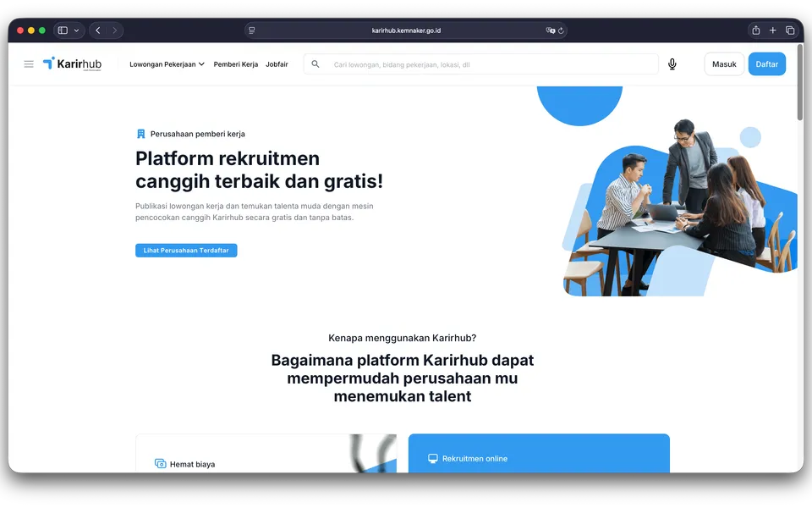Click the heading "Bagaimana platform Karirhub dapat mempermudah"

(403, 378)
